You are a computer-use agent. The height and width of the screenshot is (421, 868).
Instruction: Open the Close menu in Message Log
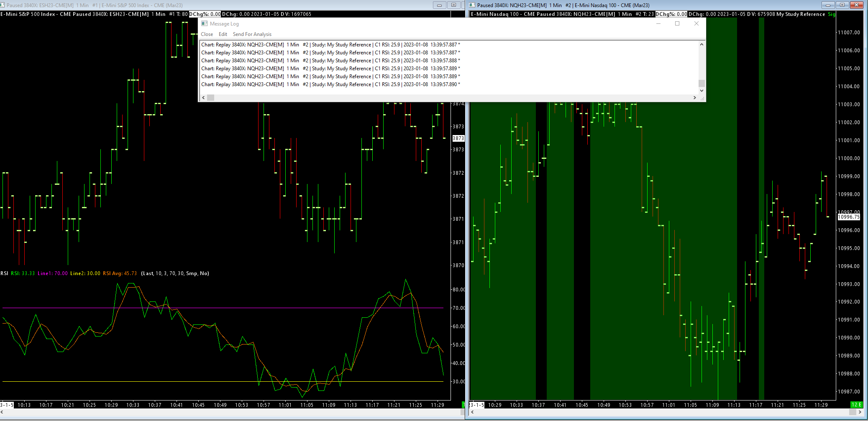coord(207,34)
